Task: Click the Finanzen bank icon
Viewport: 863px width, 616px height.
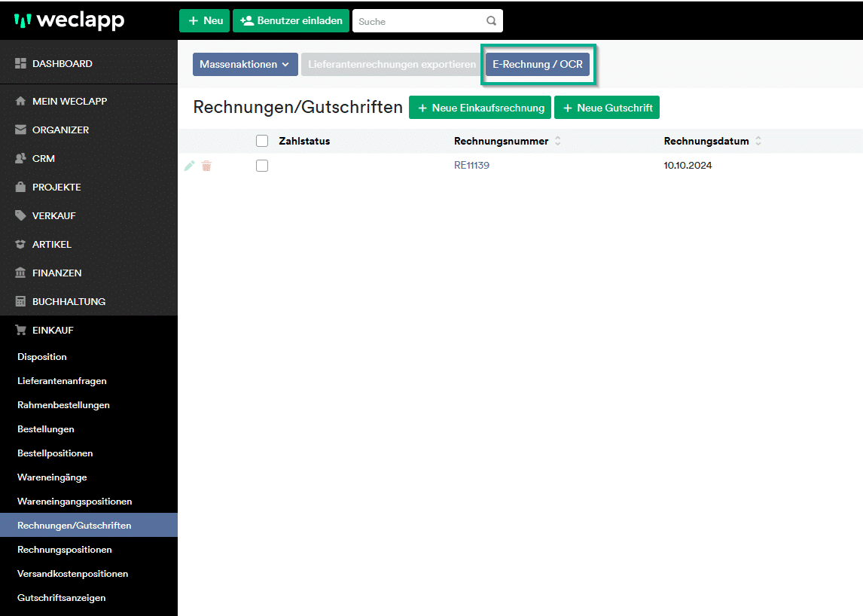Action: pos(20,273)
